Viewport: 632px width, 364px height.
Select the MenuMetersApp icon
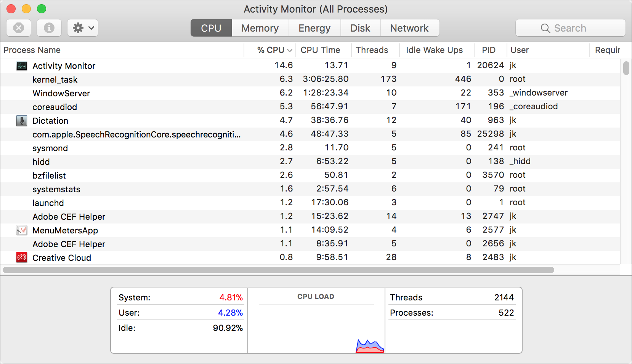[x=22, y=230]
